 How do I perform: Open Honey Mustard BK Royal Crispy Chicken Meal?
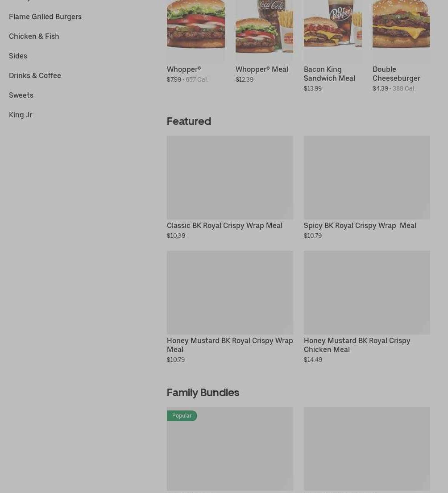357,345
